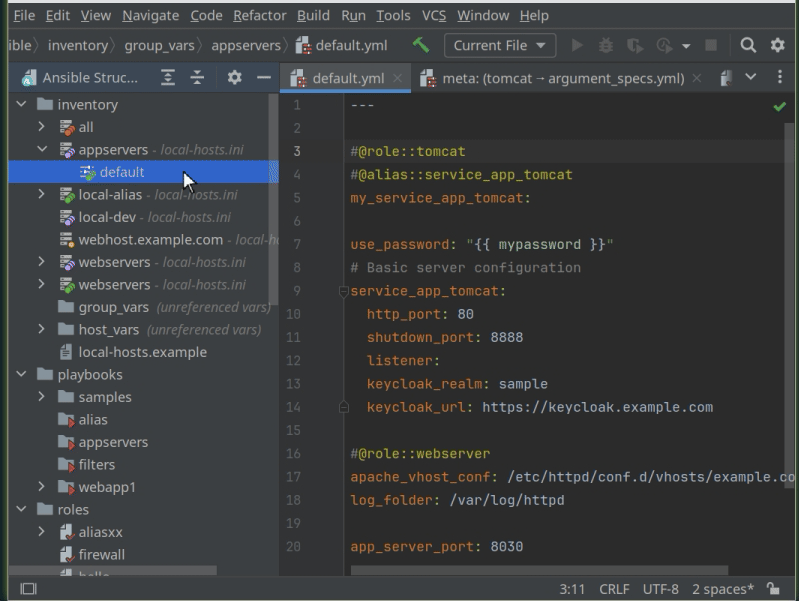This screenshot has height=601, width=799.
Task: Click the fold end marker at line 14
Action: [x=343, y=407]
